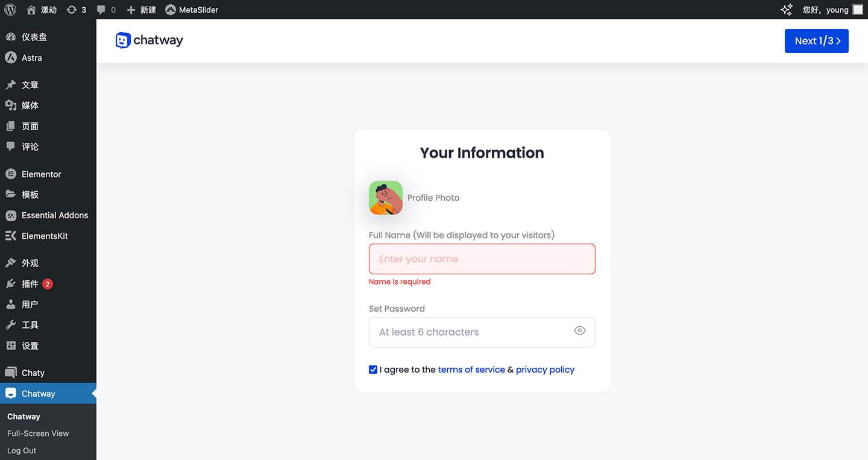Click the 用户 person icon

click(10, 304)
